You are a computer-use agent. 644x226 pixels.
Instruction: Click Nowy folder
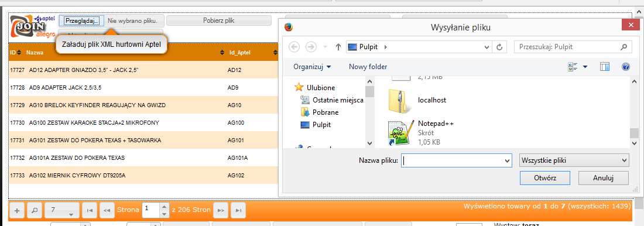click(x=368, y=67)
